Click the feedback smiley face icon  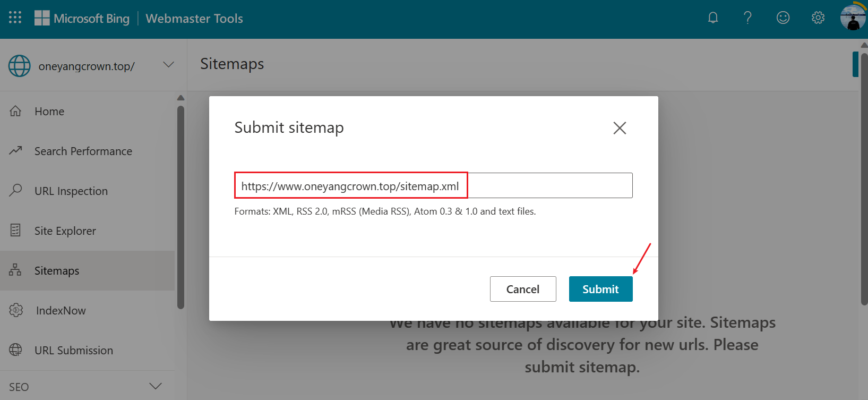(783, 18)
